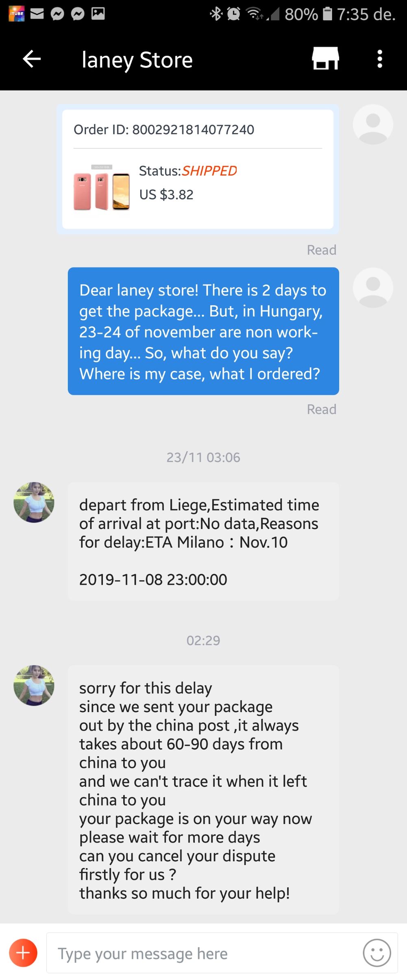Tap the red plus attachment button

pyautogui.click(x=23, y=953)
